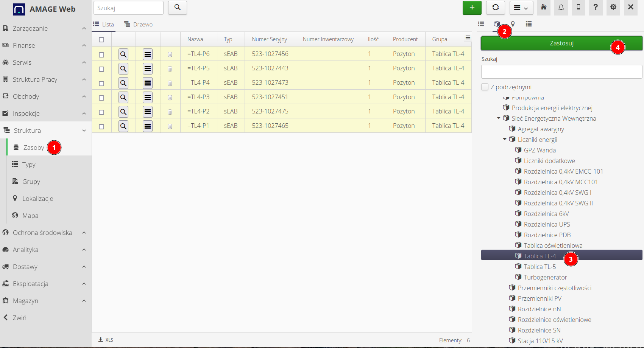The width and height of the screenshot is (644, 348).
Task: Click magnifier icon for =TL4-P6 row
Action: (x=123, y=54)
